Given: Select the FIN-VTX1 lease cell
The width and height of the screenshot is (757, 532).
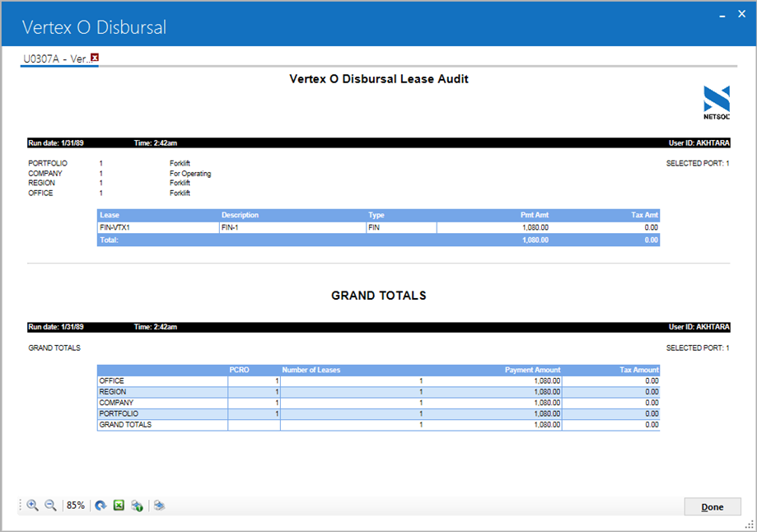Looking at the screenshot, I should [x=158, y=227].
